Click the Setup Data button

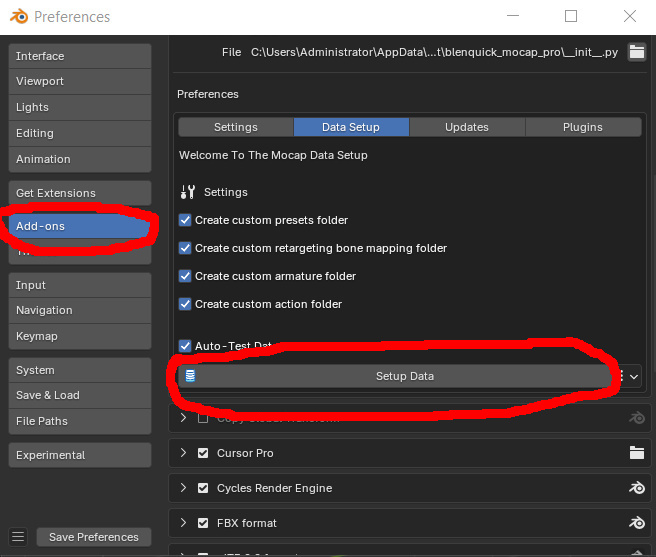point(396,376)
